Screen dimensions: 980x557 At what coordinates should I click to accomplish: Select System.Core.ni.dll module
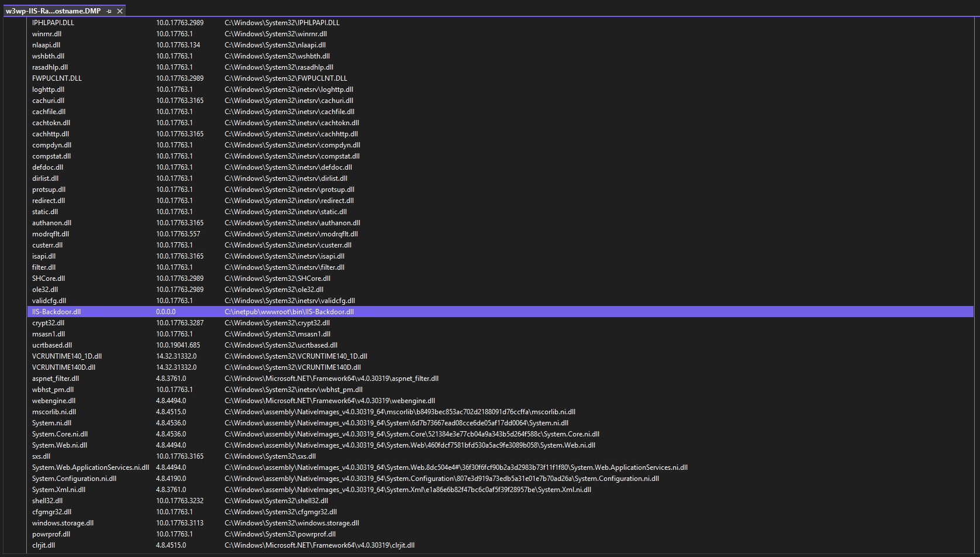[x=60, y=434]
